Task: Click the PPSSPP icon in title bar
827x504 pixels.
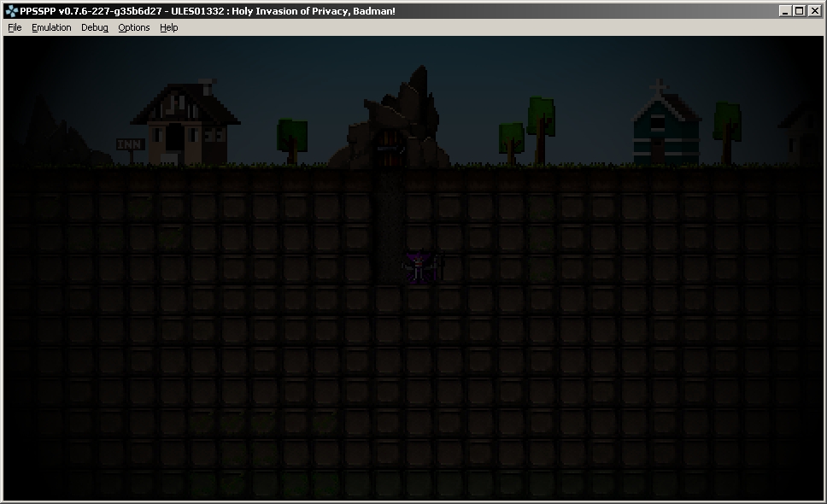Action: point(11,11)
